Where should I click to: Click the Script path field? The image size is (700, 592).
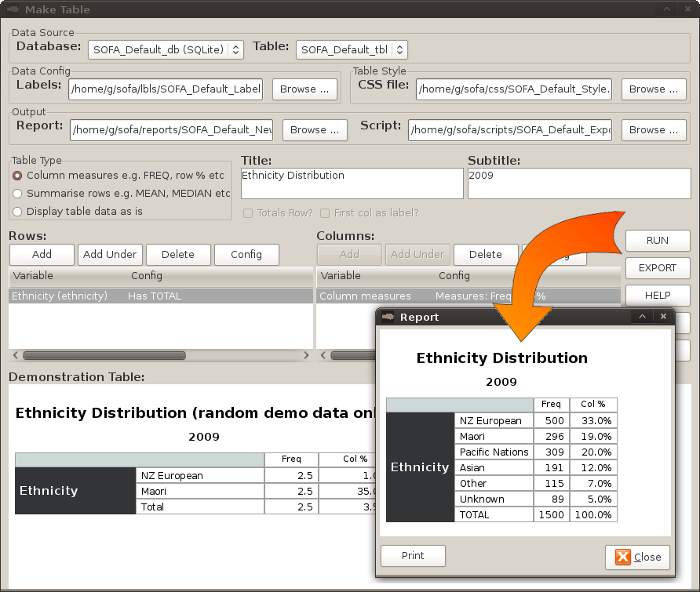[x=510, y=129]
